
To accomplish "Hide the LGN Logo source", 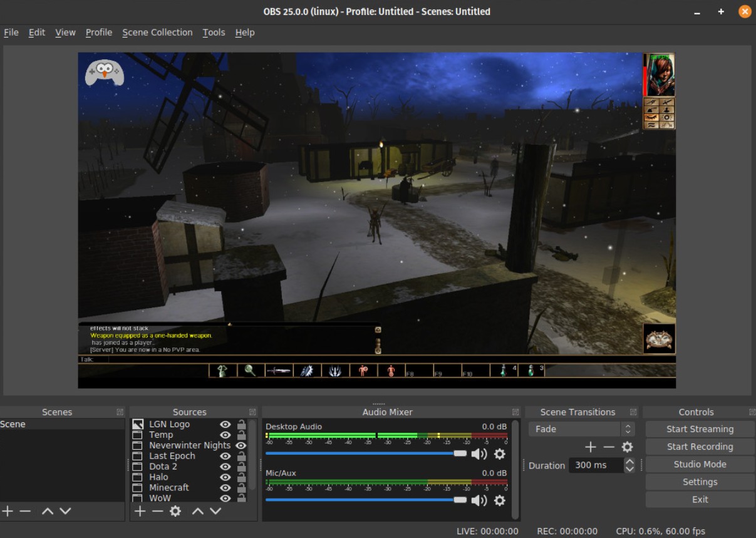I will click(x=225, y=425).
